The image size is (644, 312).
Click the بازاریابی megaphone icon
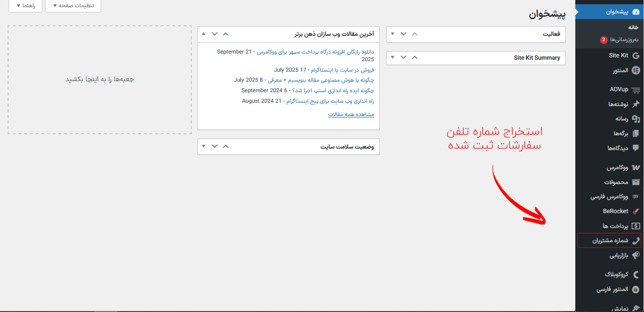635,256
